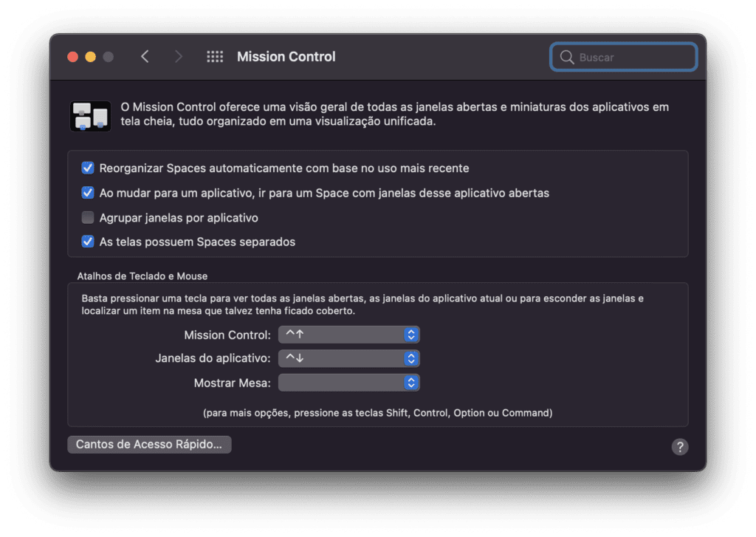Click Cantos de Acesso Rápido button
756x537 pixels.
(149, 445)
